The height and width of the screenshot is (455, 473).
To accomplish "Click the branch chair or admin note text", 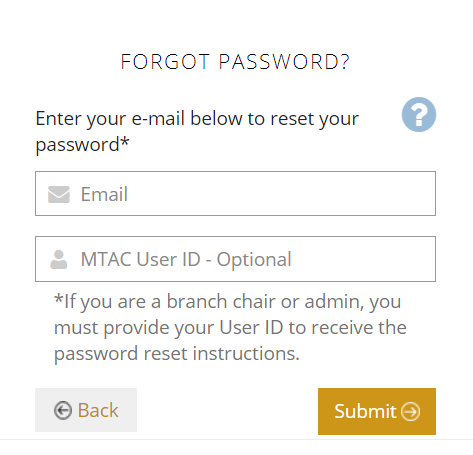I will [230, 327].
